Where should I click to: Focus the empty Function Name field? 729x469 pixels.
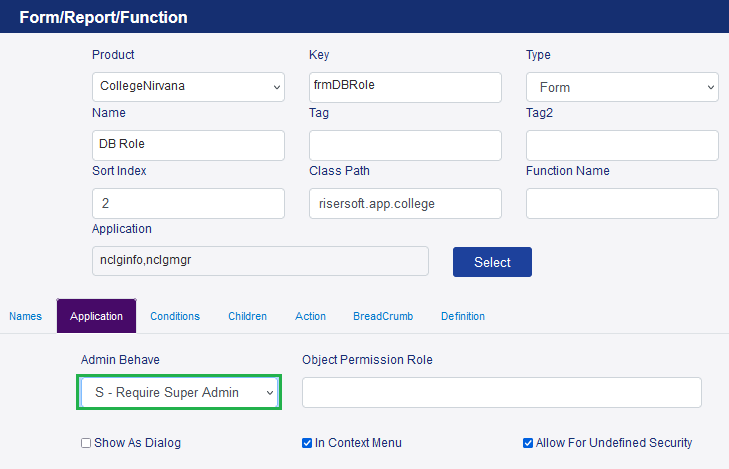point(622,203)
